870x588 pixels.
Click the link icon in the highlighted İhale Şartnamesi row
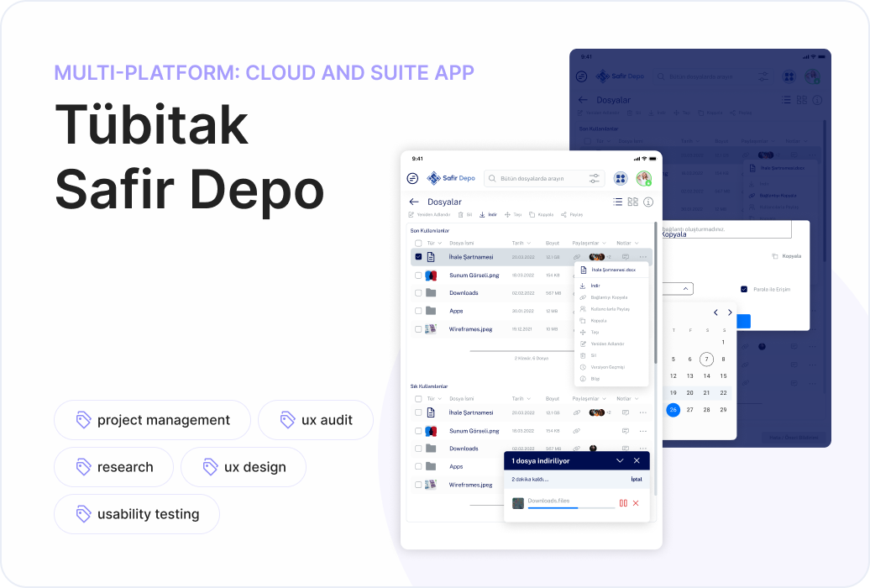tap(577, 257)
